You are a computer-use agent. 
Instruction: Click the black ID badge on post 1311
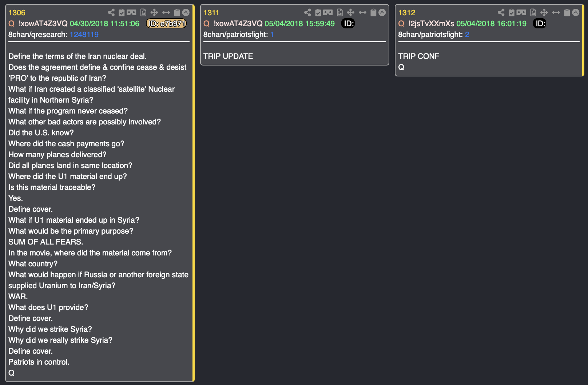pos(348,24)
